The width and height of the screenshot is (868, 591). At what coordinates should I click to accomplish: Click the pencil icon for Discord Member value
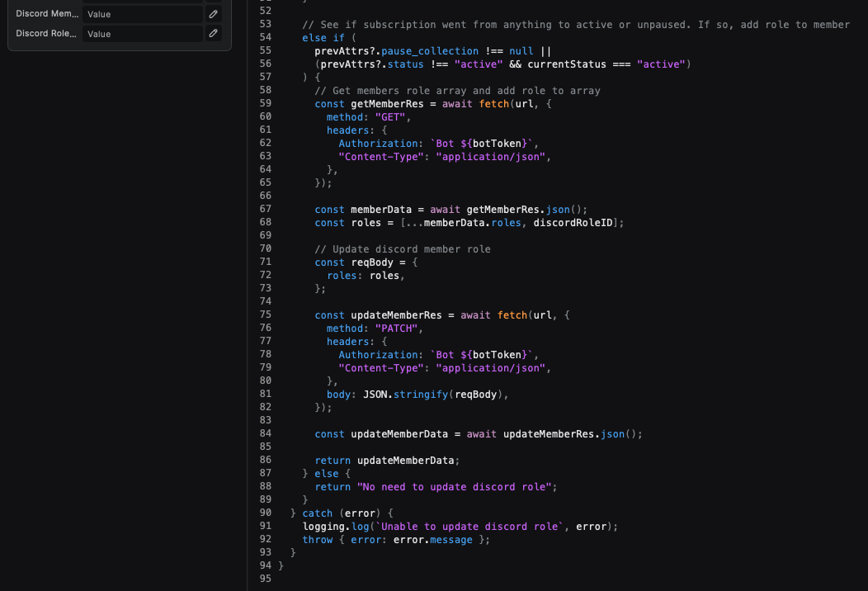pos(214,14)
